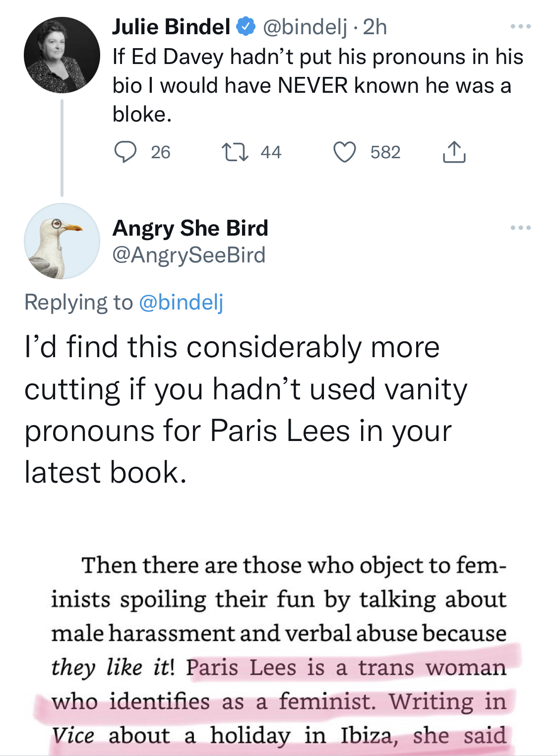Click the @AngrySeeBird handle
Viewport: 558px width, 756px height.
(189, 255)
